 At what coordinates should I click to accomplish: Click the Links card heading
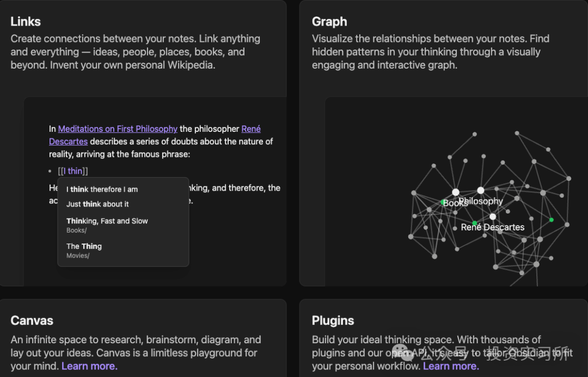click(x=26, y=21)
